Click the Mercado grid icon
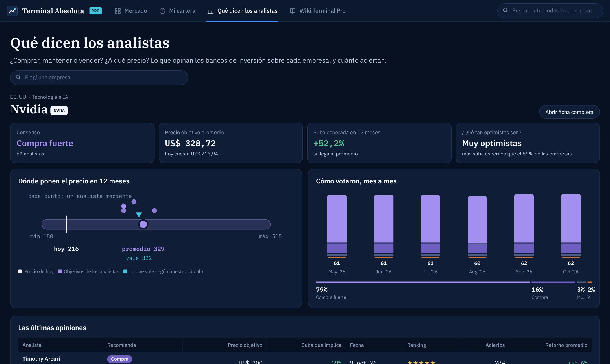Image resolution: width=610 pixels, height=364 pixels. 118,11
